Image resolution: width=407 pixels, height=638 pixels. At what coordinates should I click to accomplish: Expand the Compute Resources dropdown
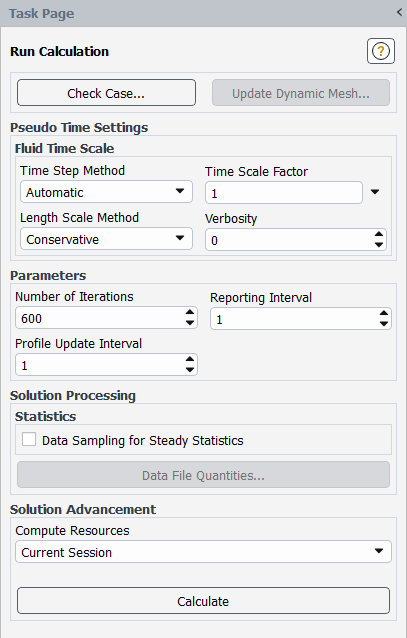[x=204, y=552]
